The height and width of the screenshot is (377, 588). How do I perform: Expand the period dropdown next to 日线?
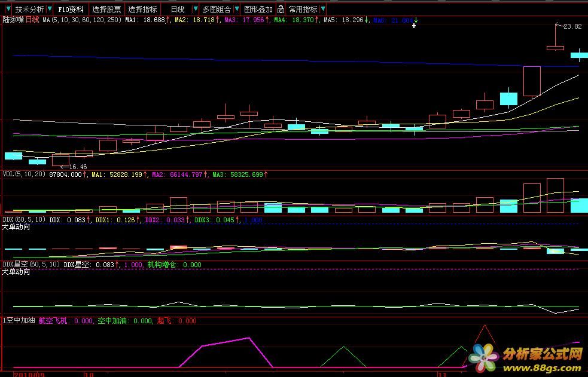[196, 9]
